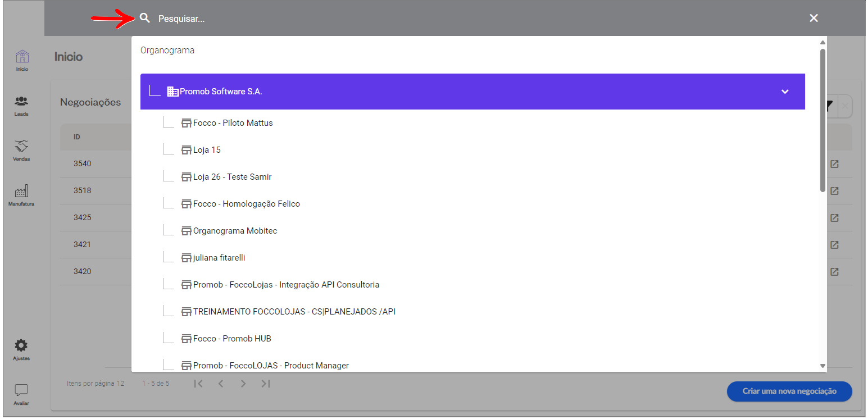868x419 pixels.
Task: Select Organograma Mobitec
Action: coord(235,231)
